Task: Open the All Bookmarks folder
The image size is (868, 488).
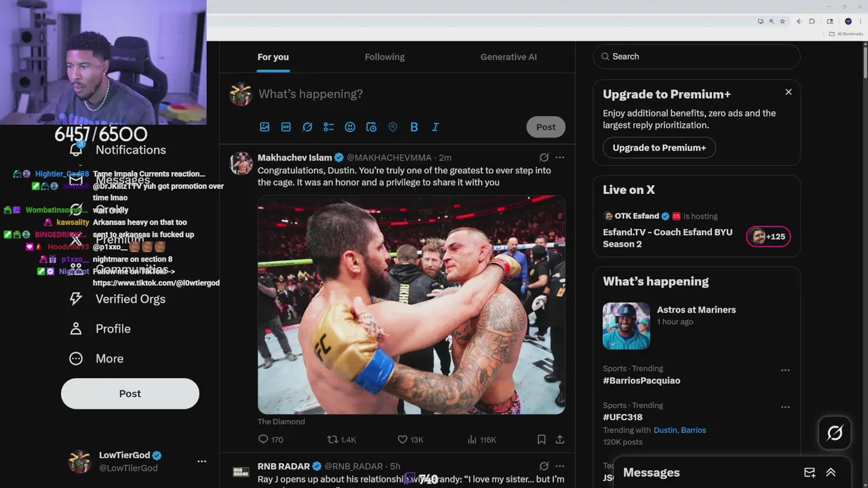Action: 846,34
